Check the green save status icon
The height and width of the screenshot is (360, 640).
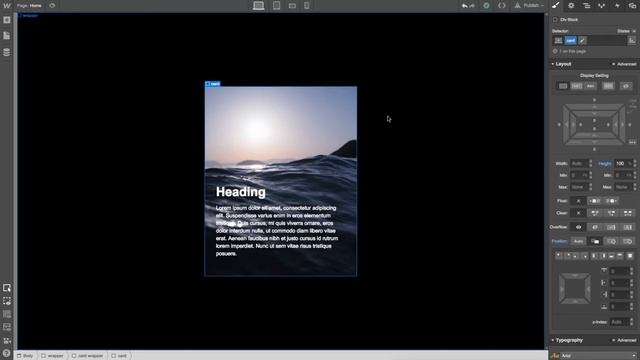click(486, 6)
